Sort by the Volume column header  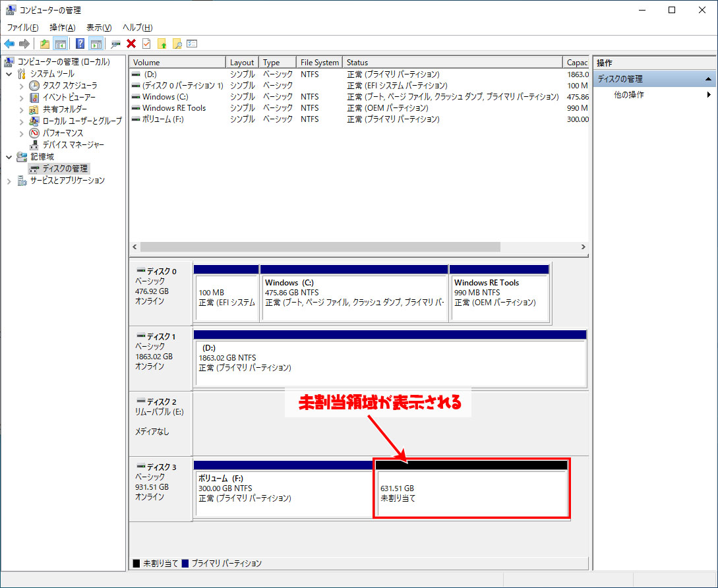177,62
